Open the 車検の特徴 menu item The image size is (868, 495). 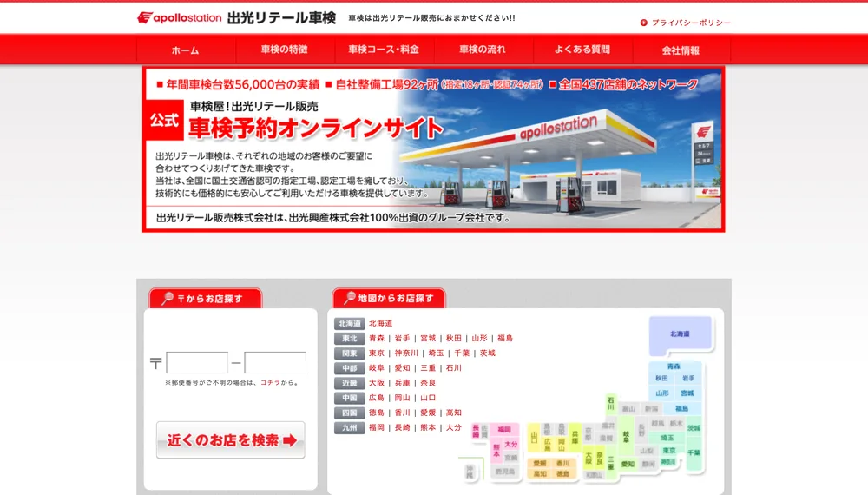coord(284,49)
